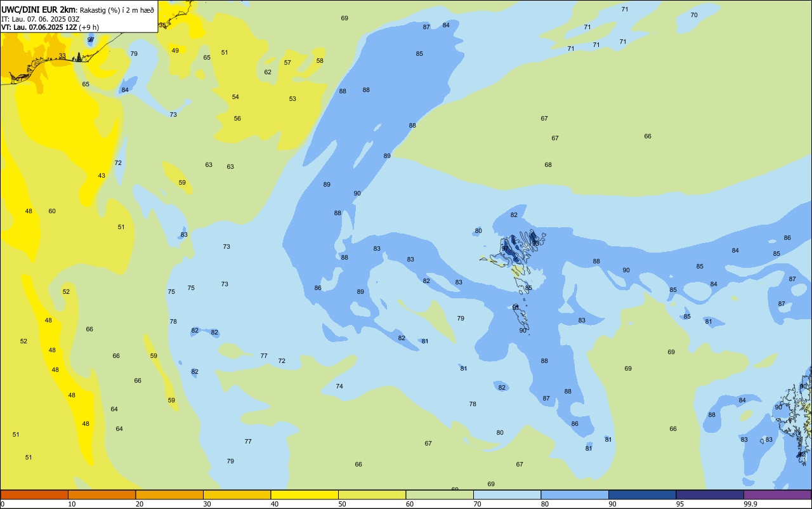Click the '(+9 h)' forecast offset text
The width and height of the screenshot is (812, 509).
89,27
